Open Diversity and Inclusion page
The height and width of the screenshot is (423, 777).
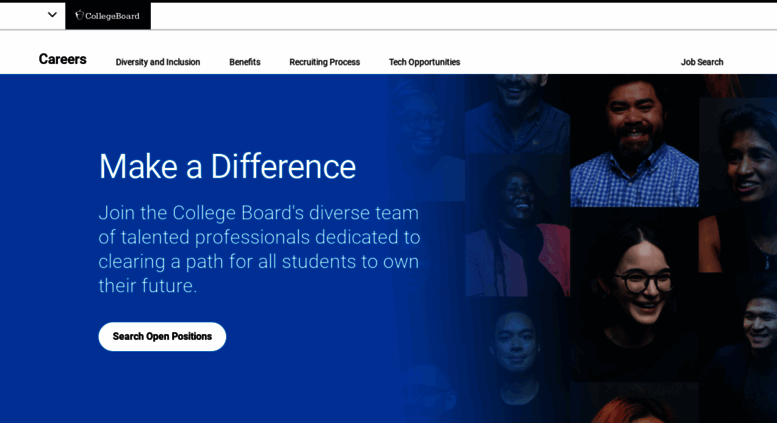(158, 62)
